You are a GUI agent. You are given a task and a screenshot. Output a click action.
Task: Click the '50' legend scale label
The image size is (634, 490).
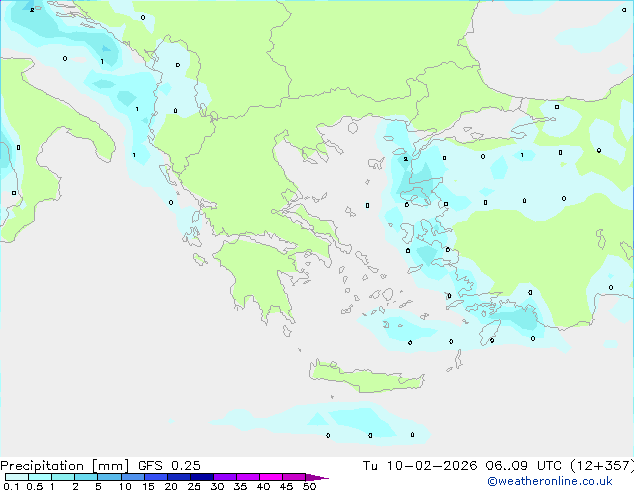click(x=309, y=486)
